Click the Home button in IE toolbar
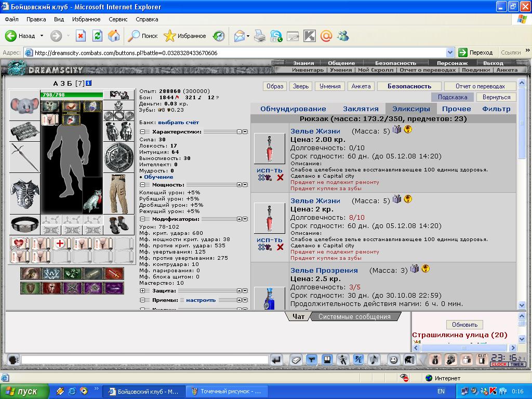 click(x=114, y=36)
